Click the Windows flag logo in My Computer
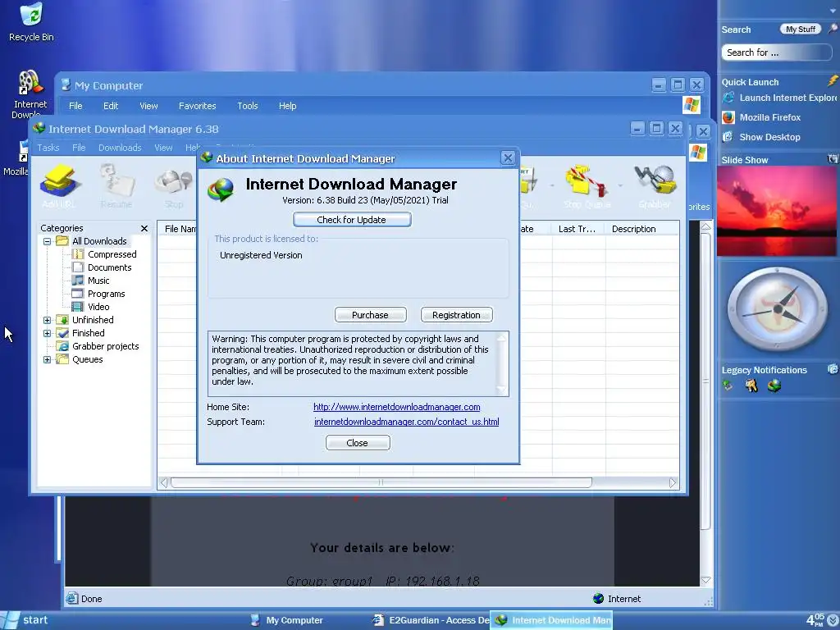840x630 pixels. click(x=691, y=104)
